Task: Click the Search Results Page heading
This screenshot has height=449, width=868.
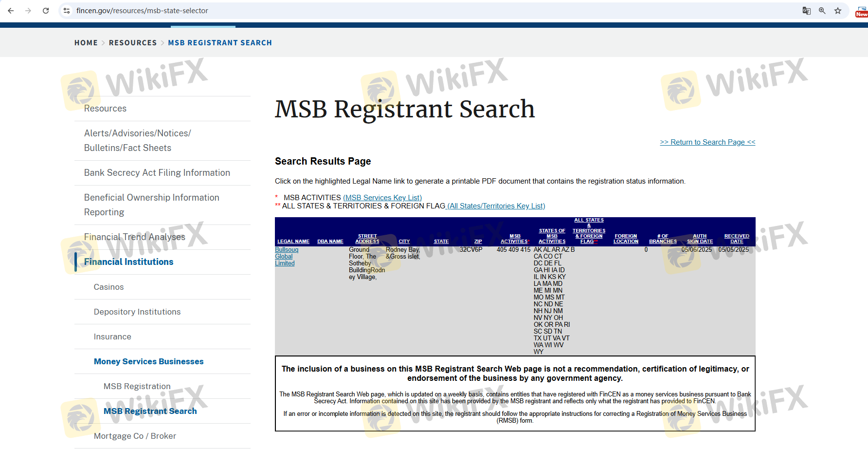Action: (x=323, y=161)
